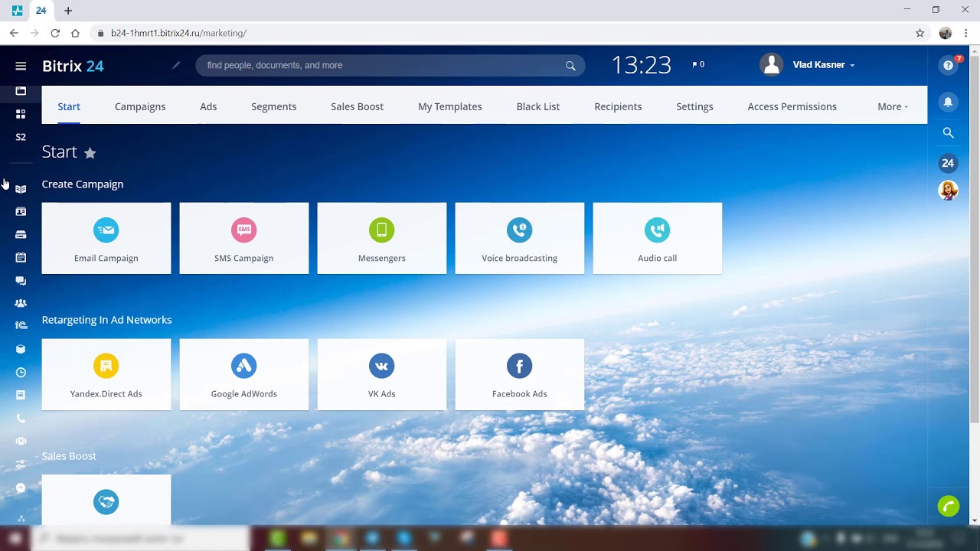Open the Sales Boost tab

357,106
